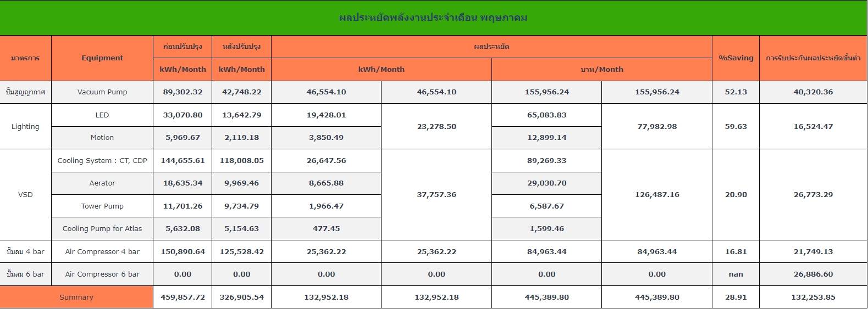Select the Vacuum Pump equipment cell

point(102,92)
